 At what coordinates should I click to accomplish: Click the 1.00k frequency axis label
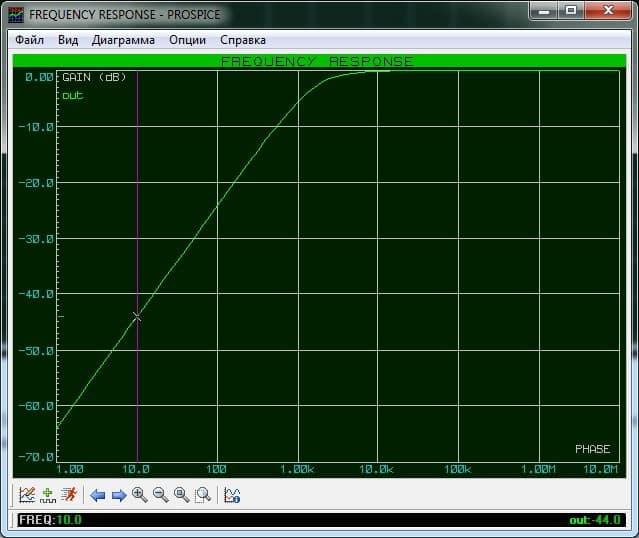coord(297,469)
